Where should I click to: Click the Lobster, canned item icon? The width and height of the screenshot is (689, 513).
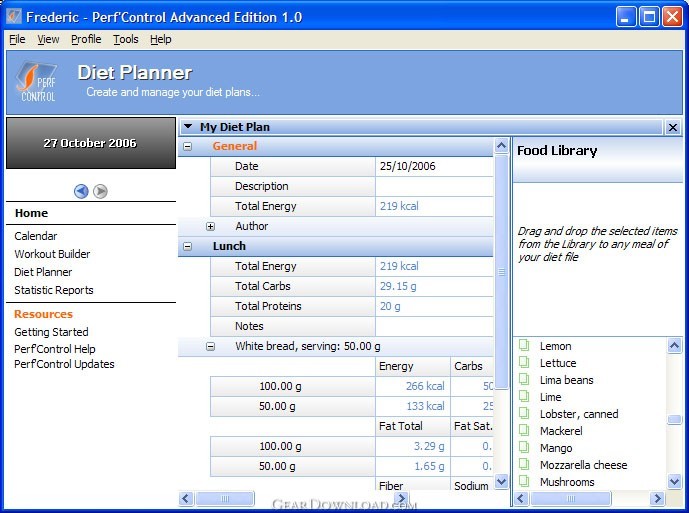click(524, 413)
